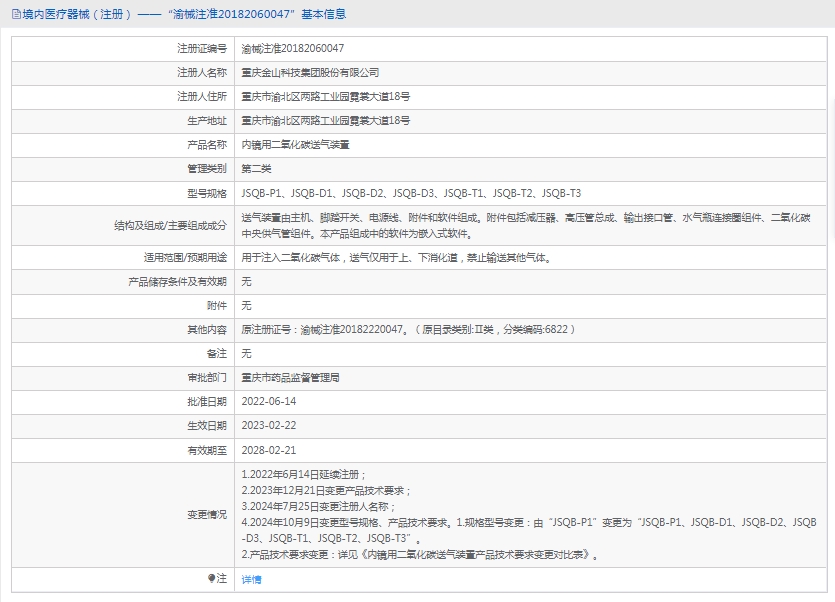Select change entry 4.2024年10月9日变更型号规格

529,531
